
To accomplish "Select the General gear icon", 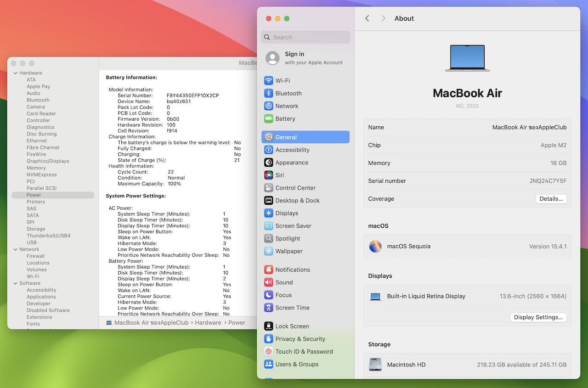I will click(x=269, y=137).
